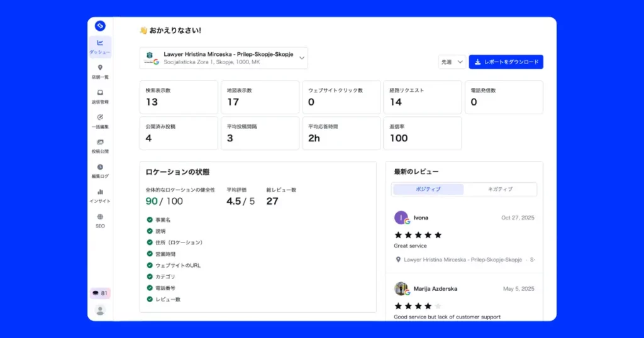Click the review text Great service
This screenshot has width=644, height=338.
pos(410,246)
